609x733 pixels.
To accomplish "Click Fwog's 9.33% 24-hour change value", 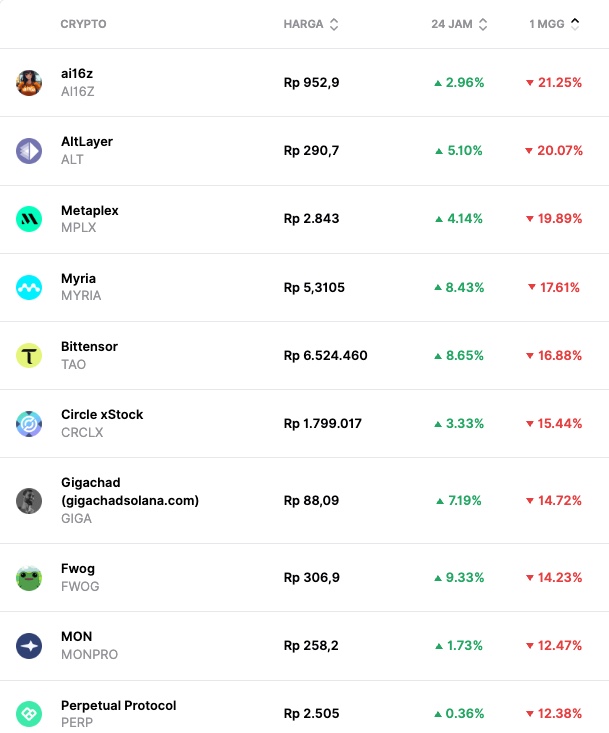I will pos(459,578).
